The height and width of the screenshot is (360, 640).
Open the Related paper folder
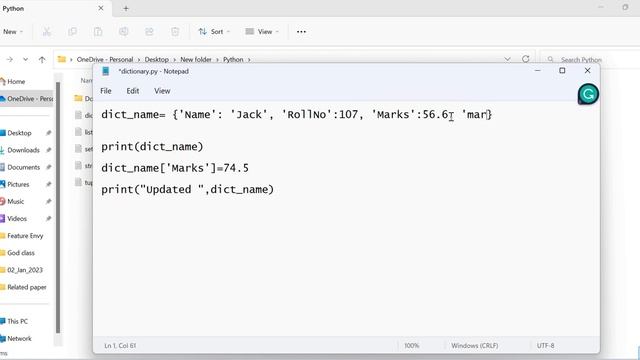coord(27,287)
